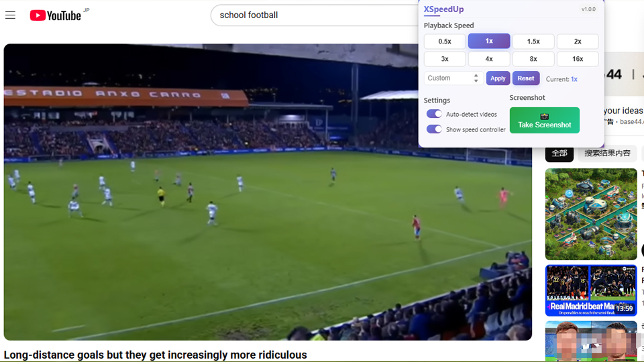The height and width of the screenshot is (362, 644).
Task: Select the 1x playback speed
Action: (489, 42)
